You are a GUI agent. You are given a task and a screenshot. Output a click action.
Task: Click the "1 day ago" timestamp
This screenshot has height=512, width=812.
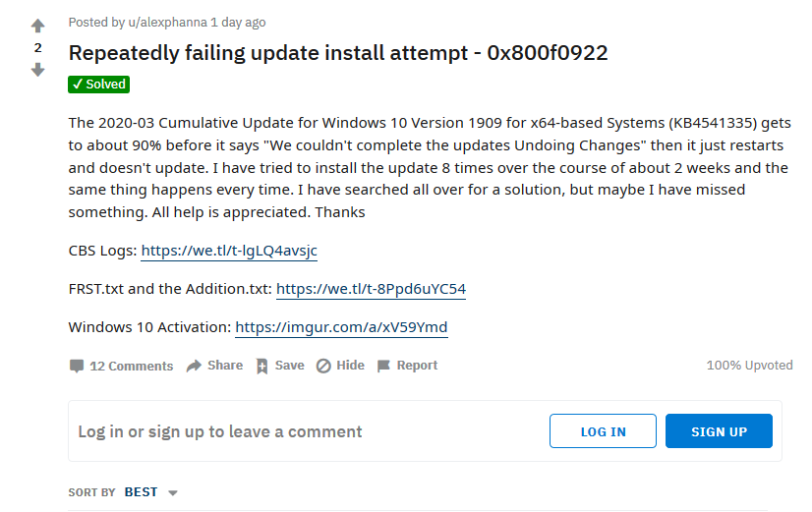[x=238, y=22]
